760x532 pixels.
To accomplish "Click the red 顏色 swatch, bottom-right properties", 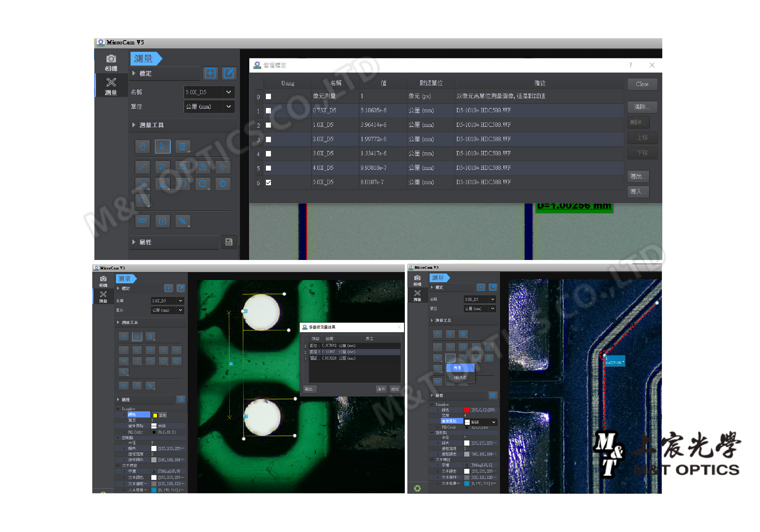I will pos(467,410).
